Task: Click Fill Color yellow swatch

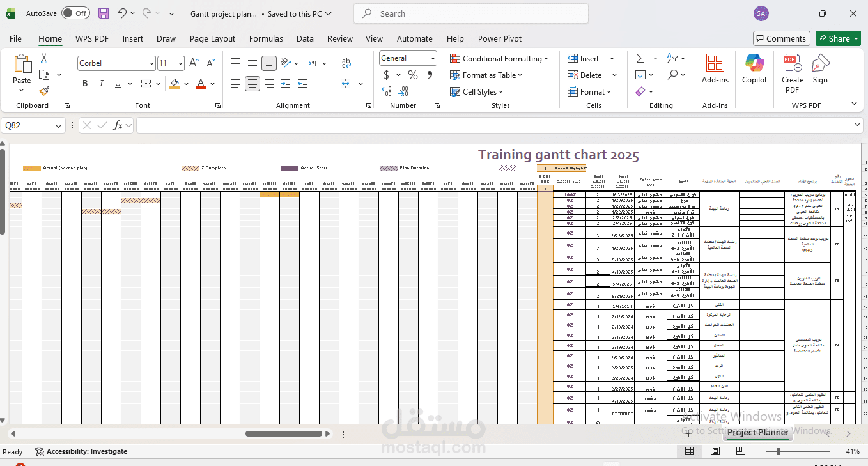Action: pyautogui.click(x=174, y=83)
